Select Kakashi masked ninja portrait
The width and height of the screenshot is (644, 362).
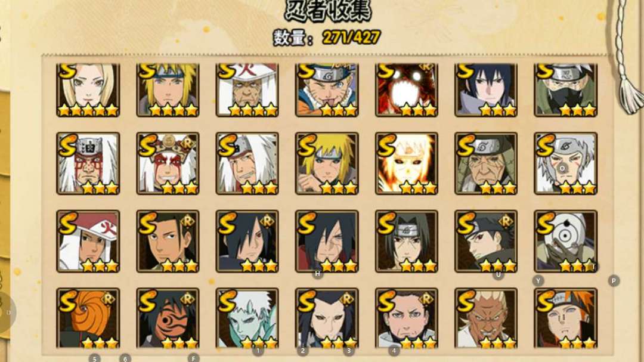point(565,89)
